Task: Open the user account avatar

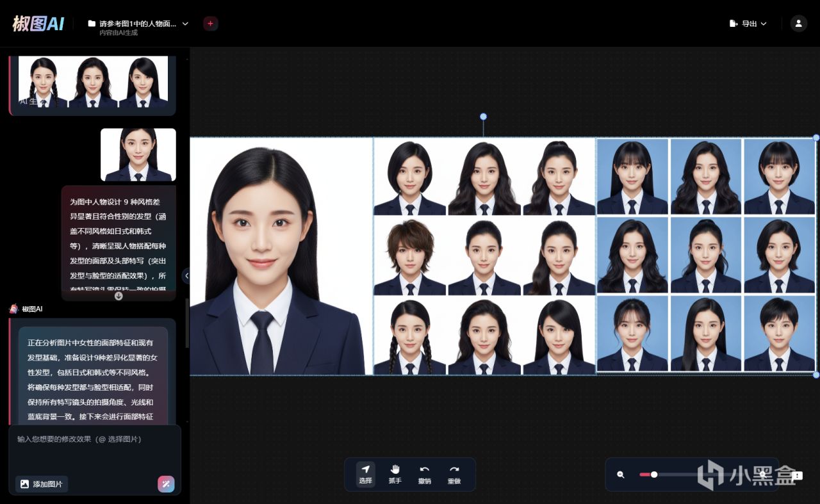Action: click(x=798, y=24)
